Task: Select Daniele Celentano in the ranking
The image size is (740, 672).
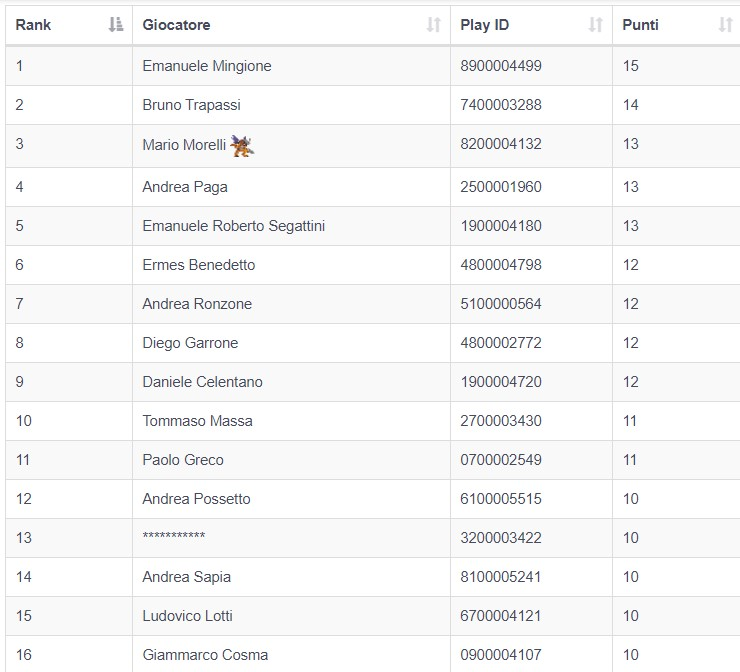Action: point(202,382)
